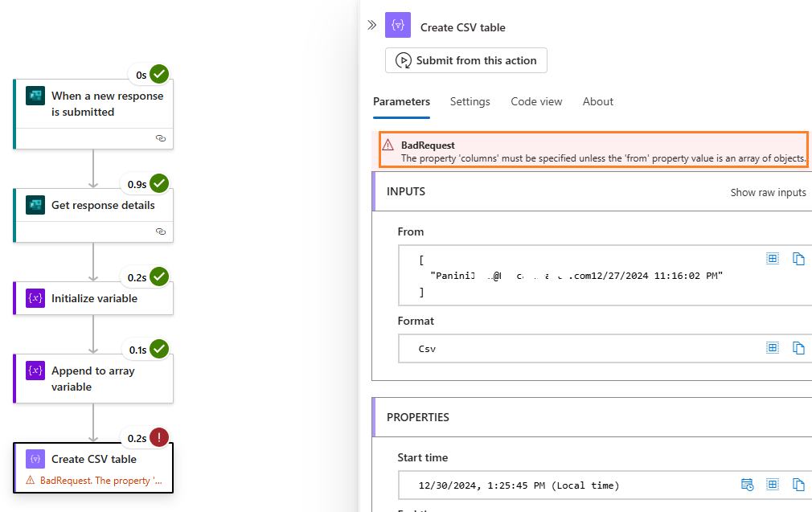The height and width of the screenshot is (512, 812).
Task: Click the From input value box
Action: coord(605,276)
